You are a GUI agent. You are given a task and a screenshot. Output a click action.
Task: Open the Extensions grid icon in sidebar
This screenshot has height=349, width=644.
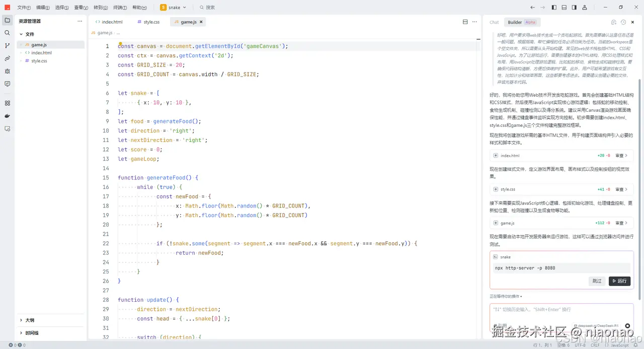(x=7, y=103)
